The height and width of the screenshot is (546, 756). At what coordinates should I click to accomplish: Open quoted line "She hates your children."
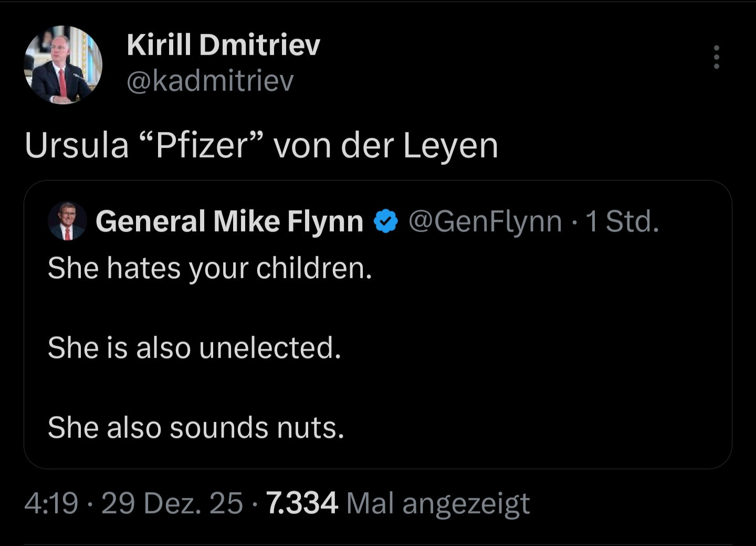(x=209, y=268)
